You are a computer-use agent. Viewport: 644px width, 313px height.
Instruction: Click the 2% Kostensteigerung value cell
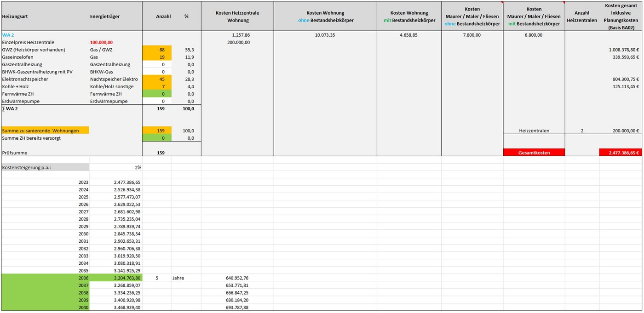point(115,167)
